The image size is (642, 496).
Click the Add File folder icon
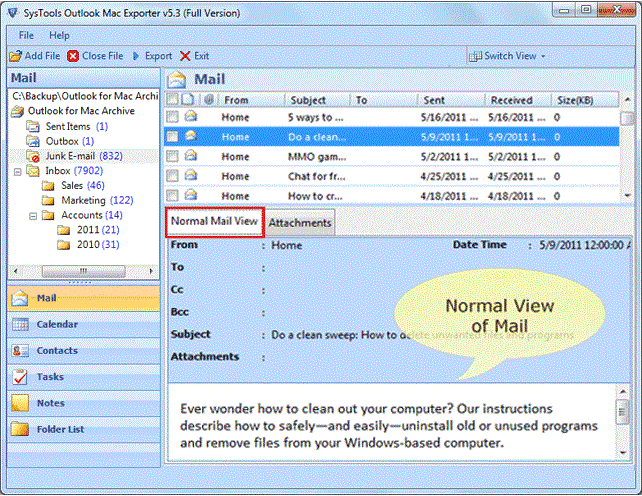tap(16, 56)
